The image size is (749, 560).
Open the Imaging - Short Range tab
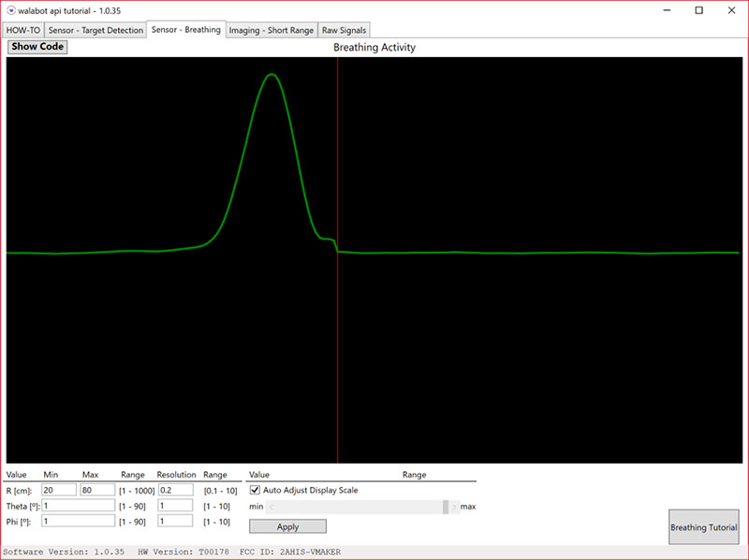click(271, 30)
